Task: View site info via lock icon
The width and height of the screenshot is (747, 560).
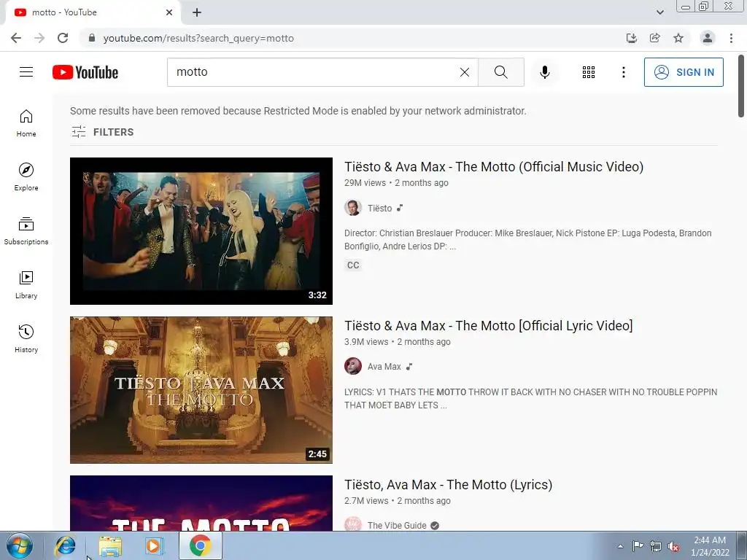Action: 92,38
